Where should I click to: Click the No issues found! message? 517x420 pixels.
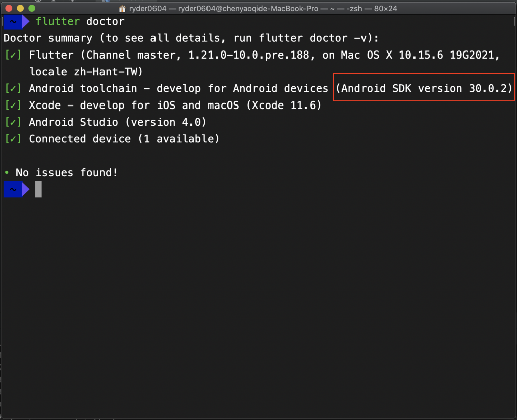(x=66, y=173)
